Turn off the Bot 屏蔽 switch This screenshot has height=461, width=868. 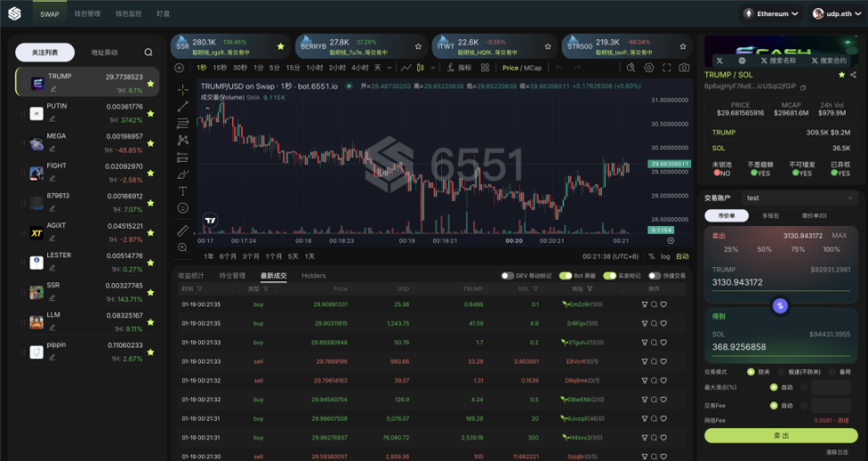click(x=565, y=275)
